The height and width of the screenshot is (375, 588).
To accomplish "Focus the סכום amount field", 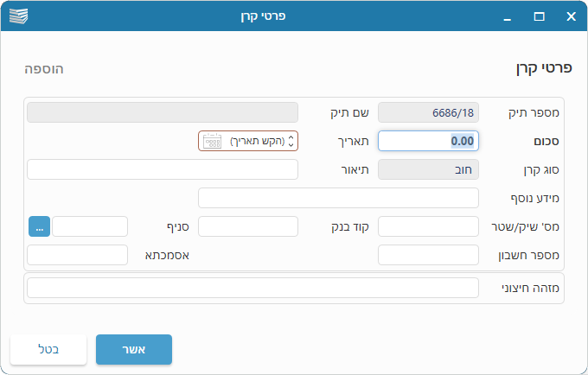I will 428,141.
